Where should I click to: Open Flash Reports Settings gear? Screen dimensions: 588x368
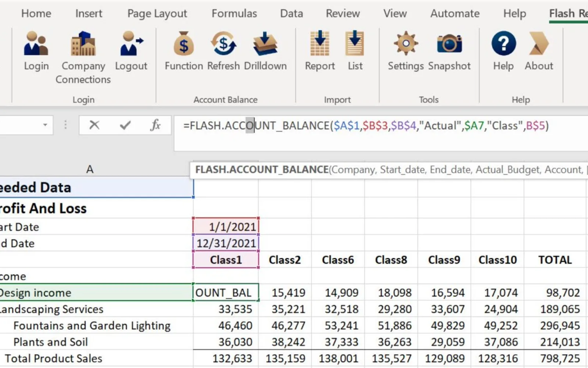[406, 51]
